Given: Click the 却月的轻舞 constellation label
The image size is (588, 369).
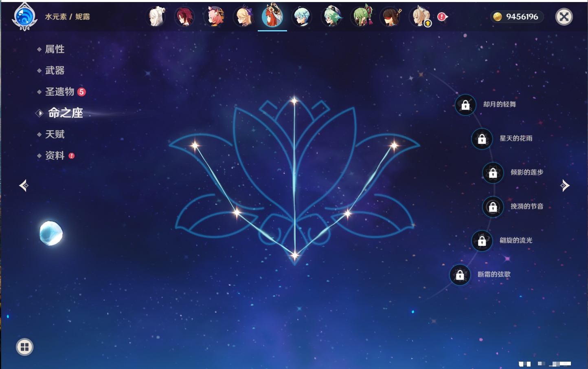Looking at the screenshot, I should tap(500, 104).
